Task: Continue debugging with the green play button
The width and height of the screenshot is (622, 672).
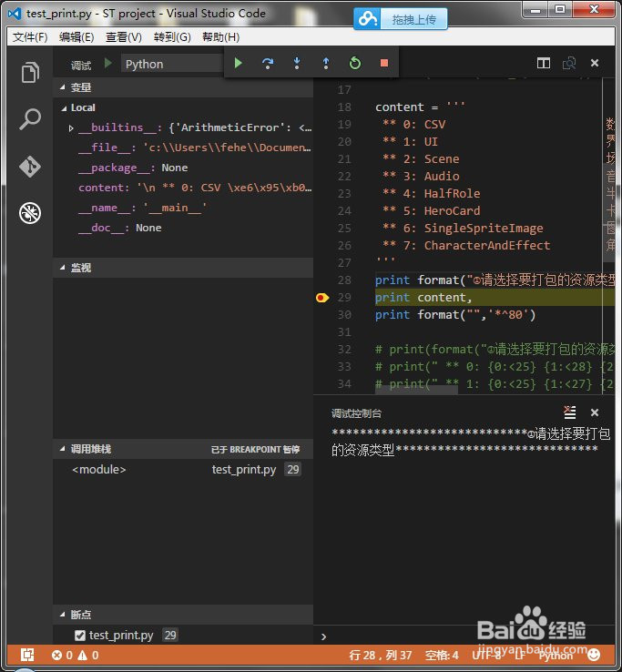Action: [239, 64]
